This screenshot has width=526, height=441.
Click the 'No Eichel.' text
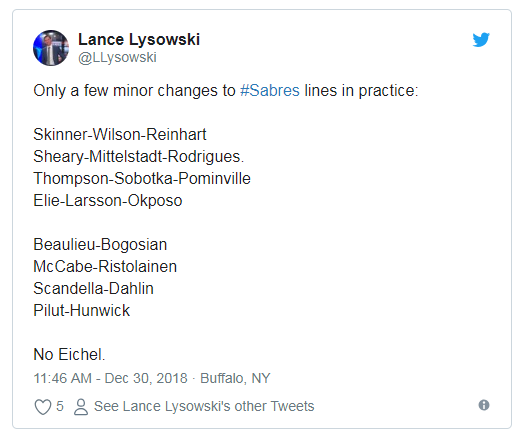coord(69,354)
